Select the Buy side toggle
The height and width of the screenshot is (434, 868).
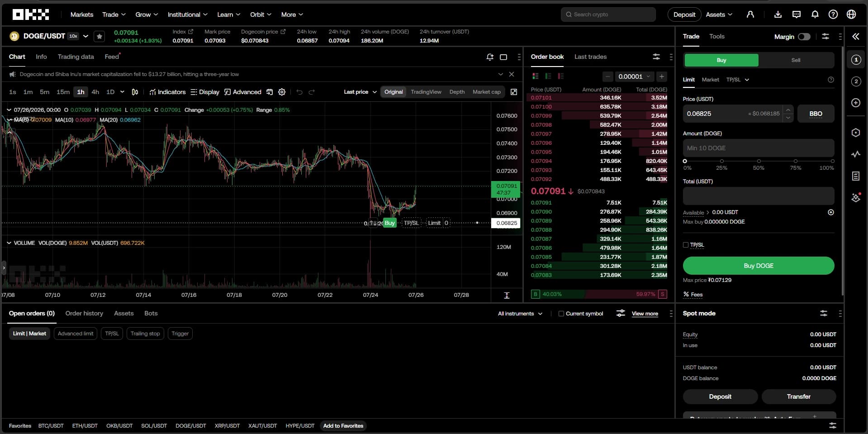click(721, 60)
